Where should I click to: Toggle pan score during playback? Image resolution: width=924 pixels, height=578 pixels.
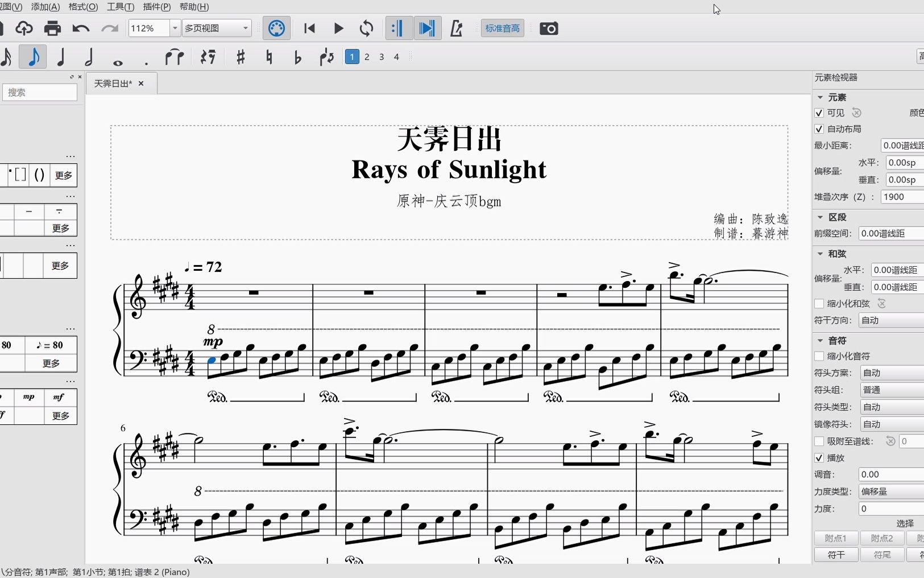(427, 28)
